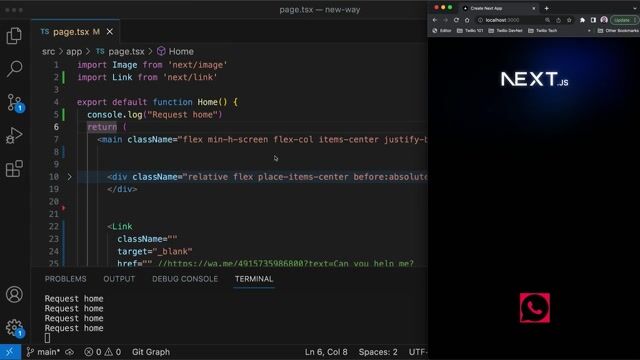This screenshot has width=640, height=360.
Task: Click line number 21 in the gutter
Action: click(x=53, y=214)
